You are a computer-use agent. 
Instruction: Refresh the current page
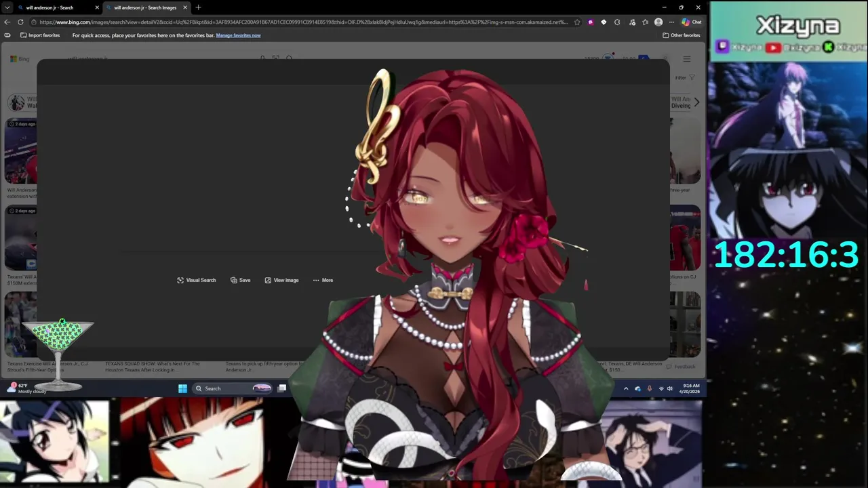coord(20,22)
